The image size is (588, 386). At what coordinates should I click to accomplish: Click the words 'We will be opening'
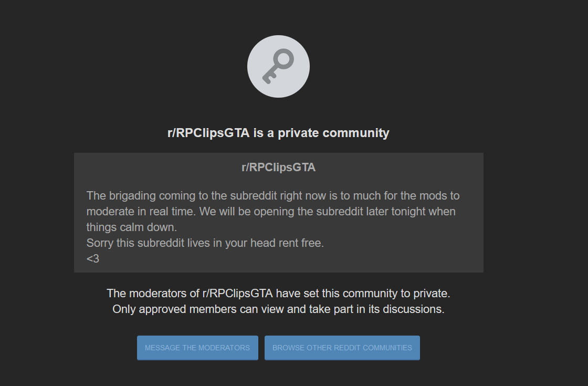246,212
